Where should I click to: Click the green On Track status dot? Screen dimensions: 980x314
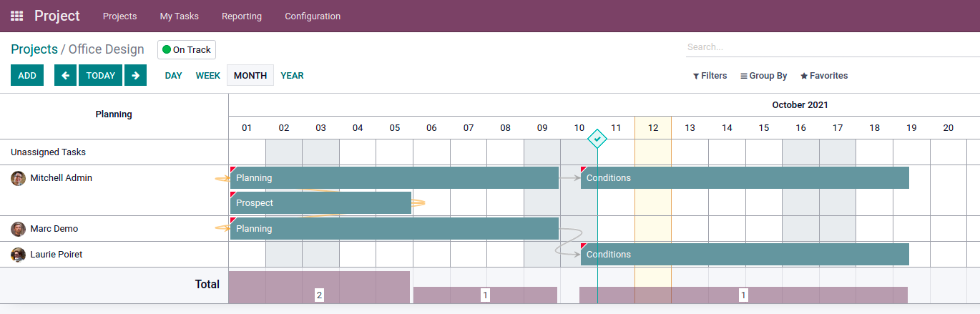(167, 50)
